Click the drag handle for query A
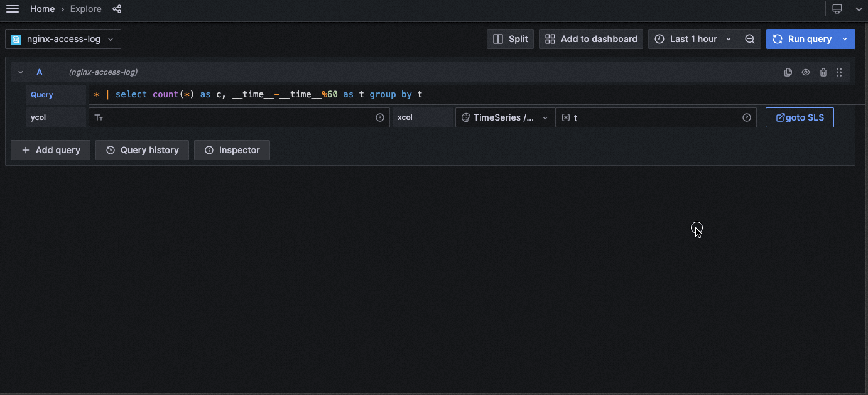Screen dimensions: 868x395 839,72
